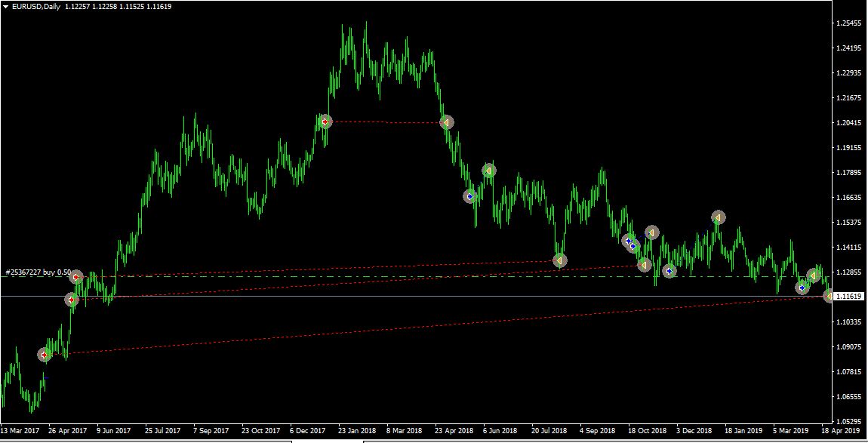Select the lowest red buy arrow near 1.09075
The image size is (868, 443).
[45, 355]
